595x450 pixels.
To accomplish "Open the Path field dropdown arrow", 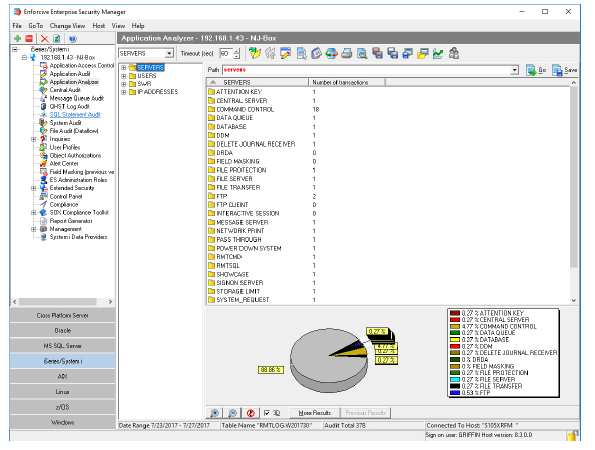I will tap(515, 70).
